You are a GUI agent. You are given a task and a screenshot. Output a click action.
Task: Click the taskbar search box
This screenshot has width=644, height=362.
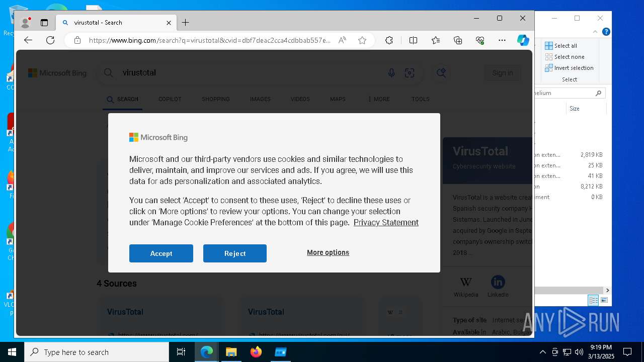coord(97,352)
